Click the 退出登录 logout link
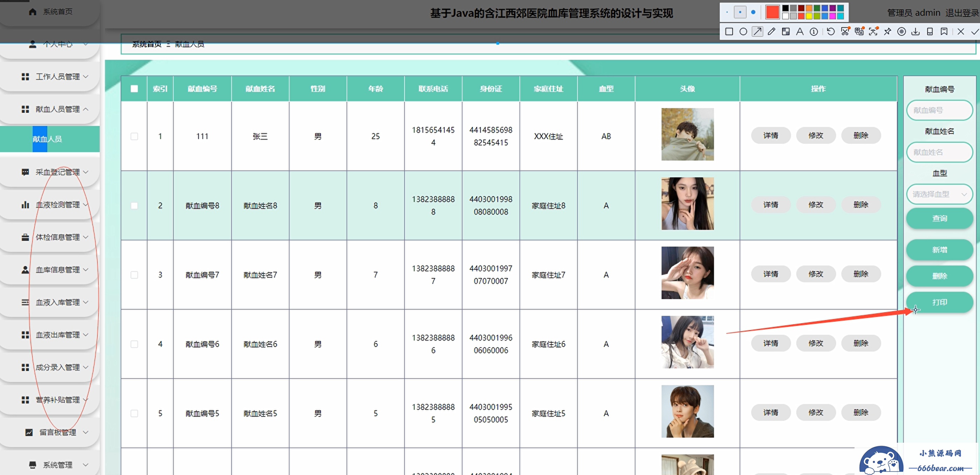Viewport: 980px width, 475px height. coord(962,13)
